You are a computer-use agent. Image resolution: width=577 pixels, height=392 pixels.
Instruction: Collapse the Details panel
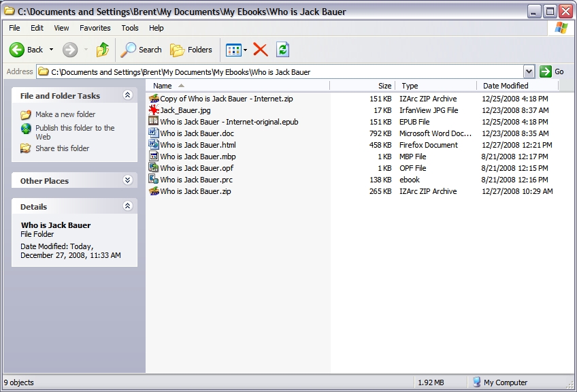click(x=127, y=206)
